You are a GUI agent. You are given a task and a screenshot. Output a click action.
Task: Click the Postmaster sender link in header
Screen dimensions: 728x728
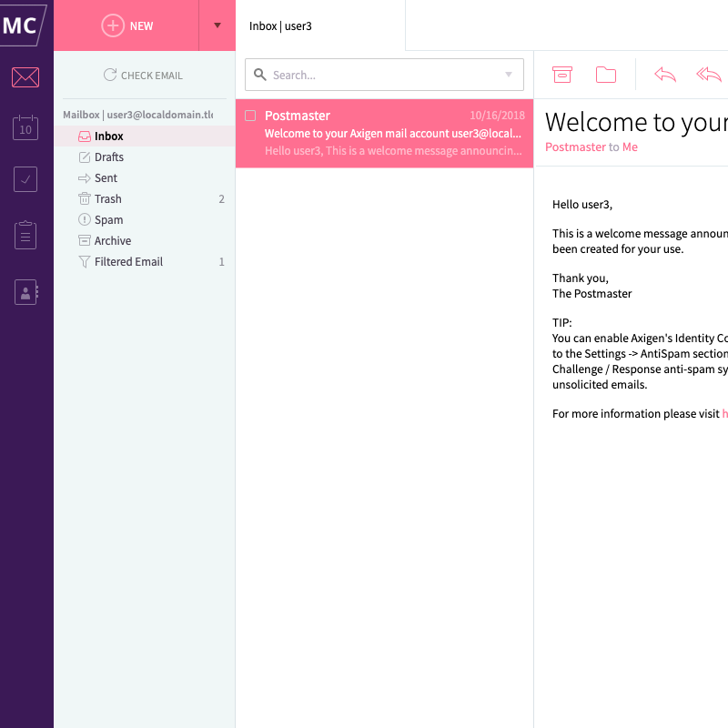click(x=576, y=147)
